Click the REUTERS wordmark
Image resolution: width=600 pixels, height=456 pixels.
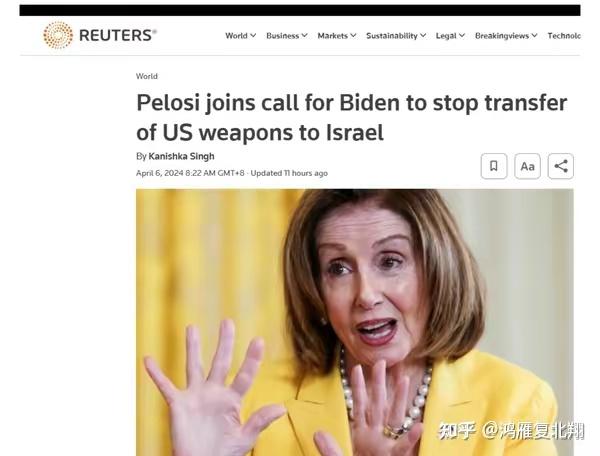(x=117, y=35)
